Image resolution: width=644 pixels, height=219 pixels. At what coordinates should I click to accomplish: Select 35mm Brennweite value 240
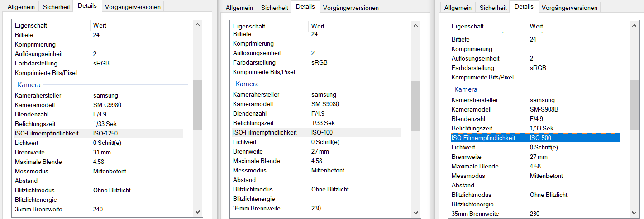click(98, 209)
